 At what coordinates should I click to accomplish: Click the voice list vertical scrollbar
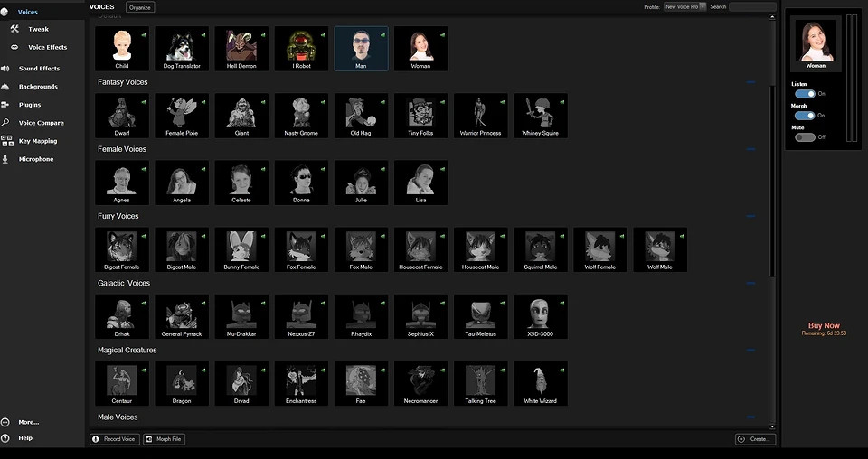(x=772, y=181)
